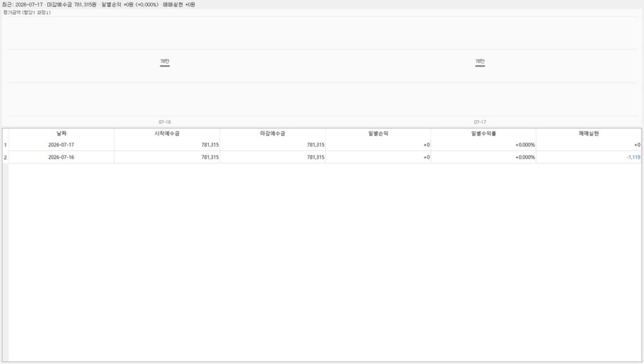Screen dimensions: 644x364
Task: Click the 매매실현 column header
Action: [x=589, y=133]
